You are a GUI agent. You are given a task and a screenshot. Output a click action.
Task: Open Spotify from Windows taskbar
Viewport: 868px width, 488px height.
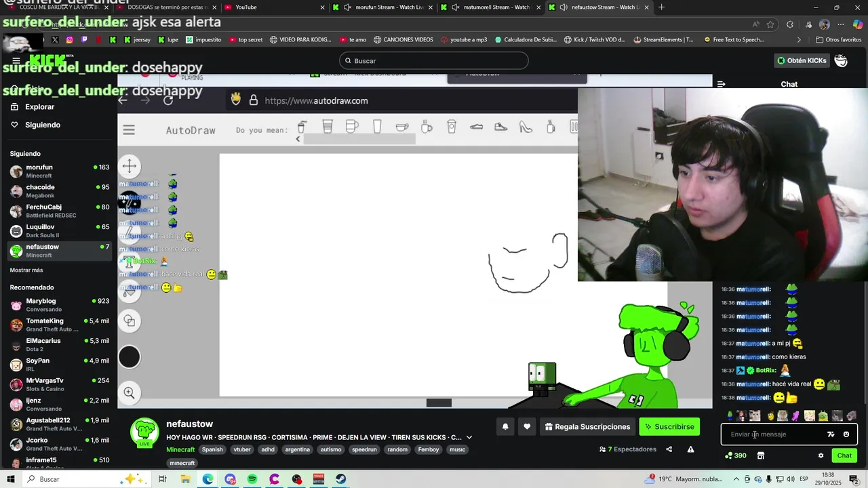tap(252, 479)
